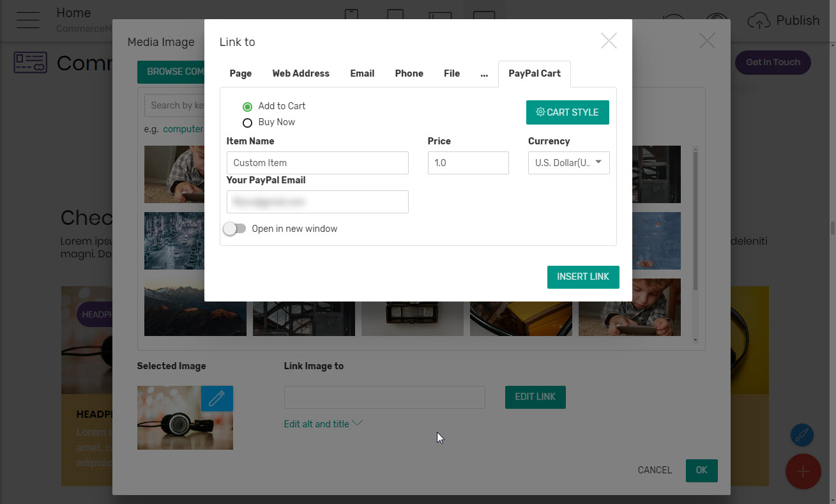Select the steel structure thumbnail
836x504 pixels.
304,319
